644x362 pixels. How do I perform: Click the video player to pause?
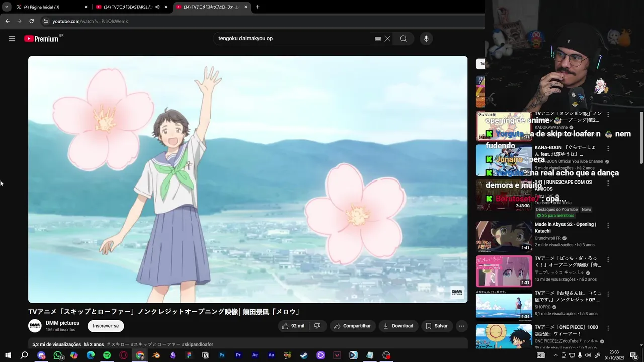click(248, 179)
